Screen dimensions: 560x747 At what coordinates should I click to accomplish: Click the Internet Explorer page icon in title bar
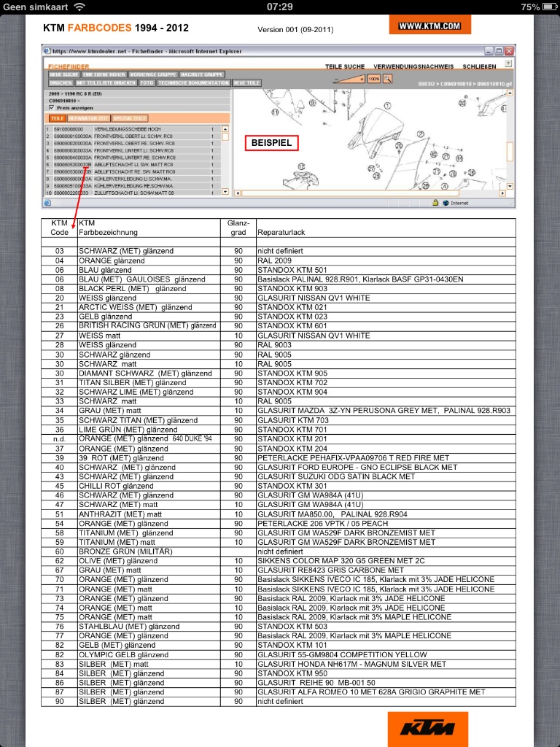point(47,52)
